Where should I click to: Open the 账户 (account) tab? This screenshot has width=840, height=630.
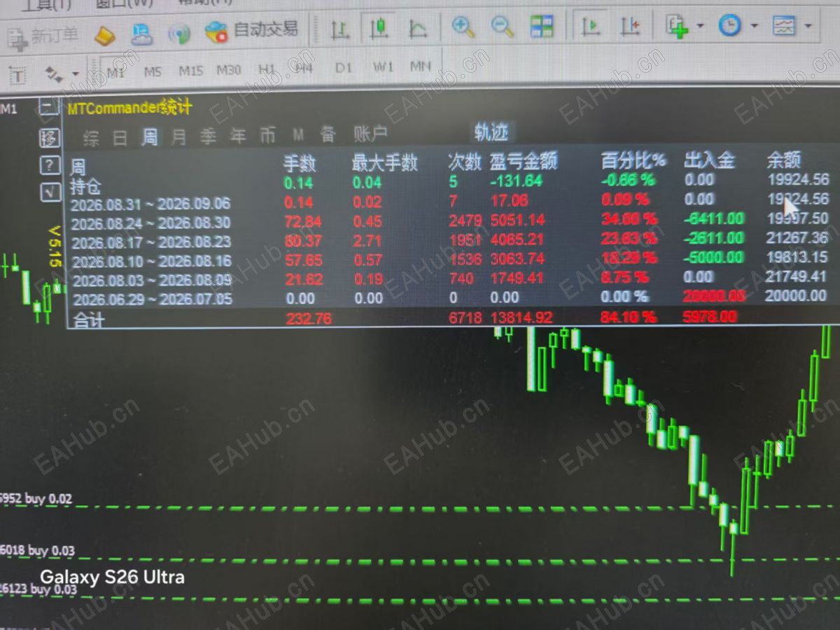(370, 134)
